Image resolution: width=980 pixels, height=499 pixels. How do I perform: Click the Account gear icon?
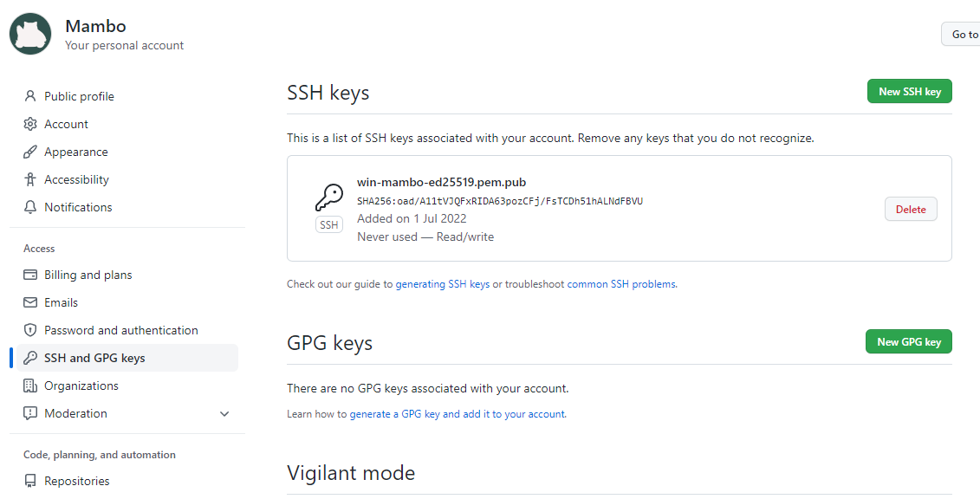[x=30, y=124]
